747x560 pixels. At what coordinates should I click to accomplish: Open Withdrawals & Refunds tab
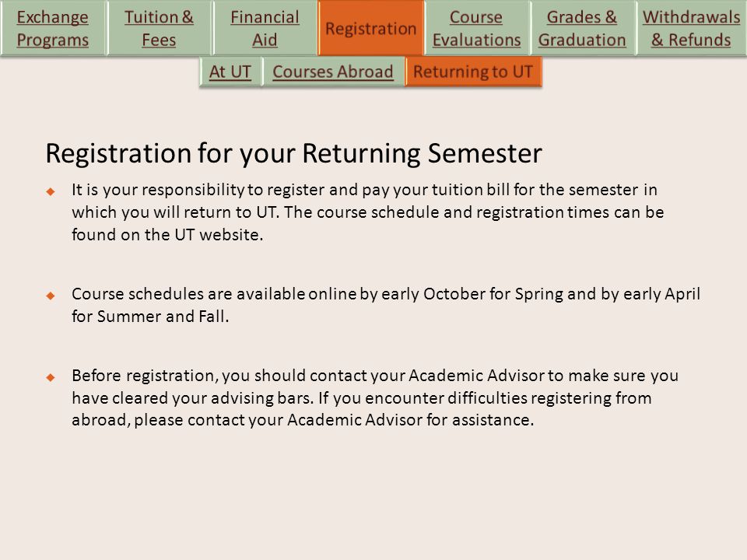click(x=691, y=28)
